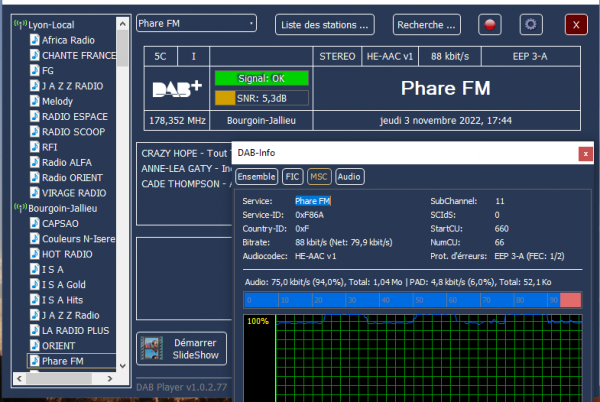Click the 178,352 MHz frequency cell
Image resolution: width=600 pixels, height=402 pixels.
point(177,121)
